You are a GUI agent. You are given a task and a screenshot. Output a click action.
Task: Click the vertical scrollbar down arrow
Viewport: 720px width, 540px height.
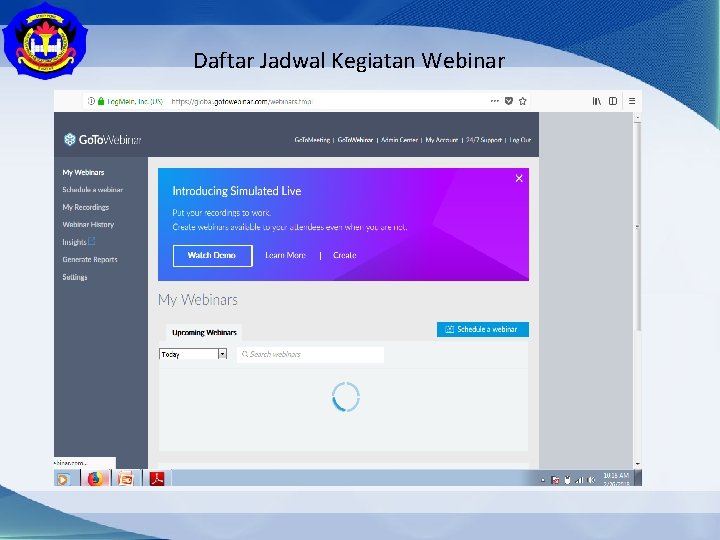pos(637,464)
